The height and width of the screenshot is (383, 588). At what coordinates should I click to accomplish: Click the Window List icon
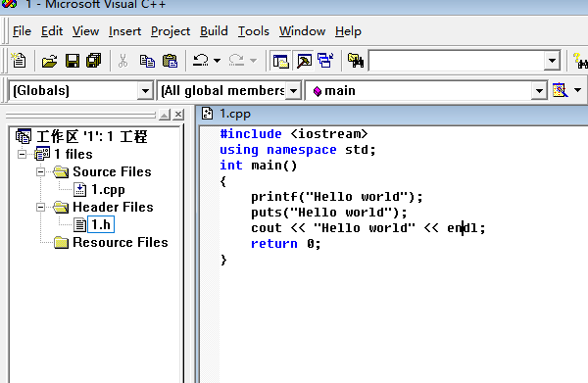click(x=325, y=61)
